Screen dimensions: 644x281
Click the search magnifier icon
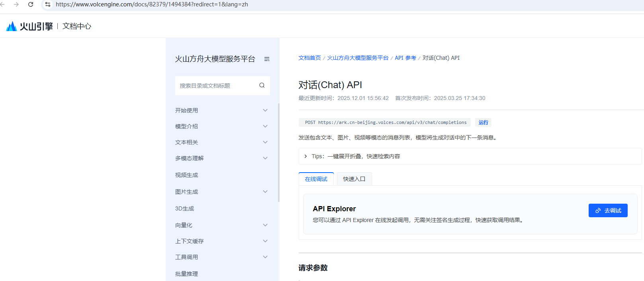(262, 85)
